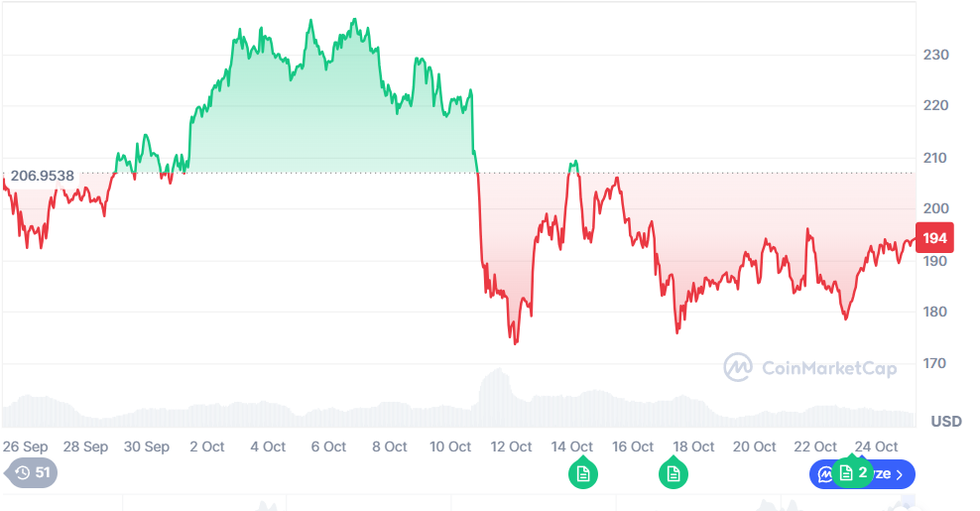The width and height of the screenshot is (980, 511).
Task: Select the 170 price axis label
Action: click(935, 364)
